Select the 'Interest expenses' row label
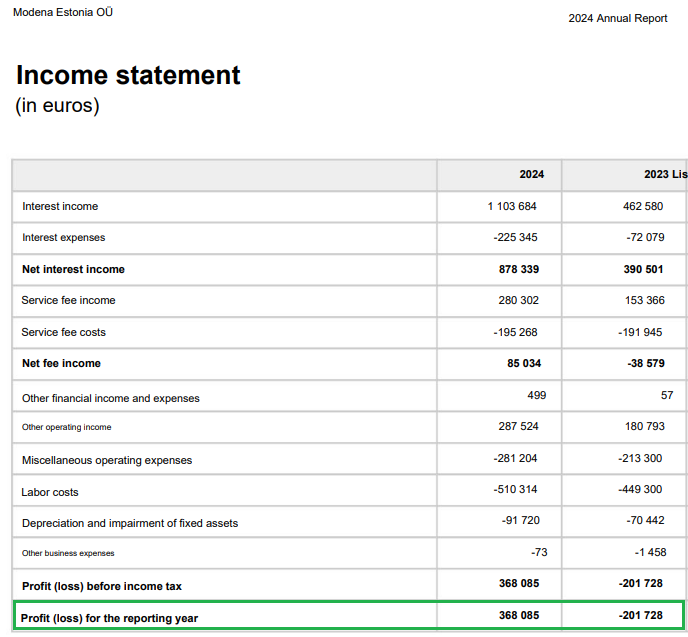 63,238
